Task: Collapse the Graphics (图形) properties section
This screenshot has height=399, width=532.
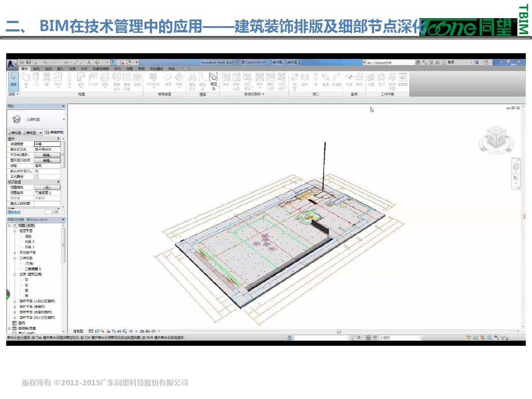Action: (58, 139)
